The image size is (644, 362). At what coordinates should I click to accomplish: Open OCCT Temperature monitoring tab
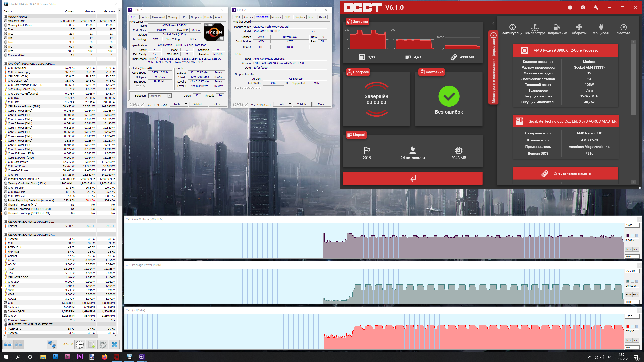pyautogui.click(x=535, y=29)
